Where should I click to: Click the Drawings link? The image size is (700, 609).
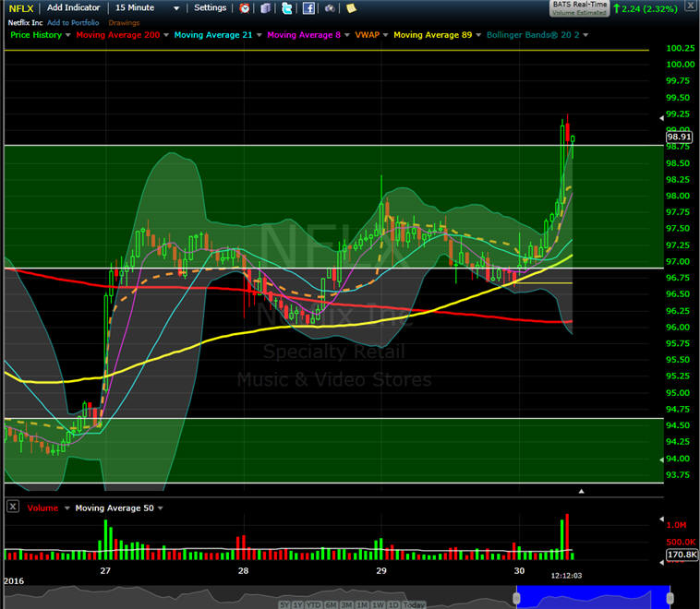point(124,21)
